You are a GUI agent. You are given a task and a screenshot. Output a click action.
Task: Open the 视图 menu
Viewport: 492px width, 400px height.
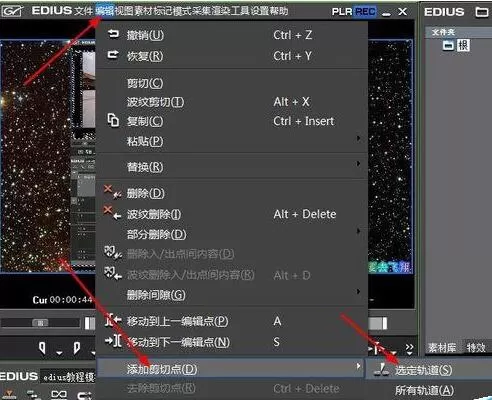(124, 11)
